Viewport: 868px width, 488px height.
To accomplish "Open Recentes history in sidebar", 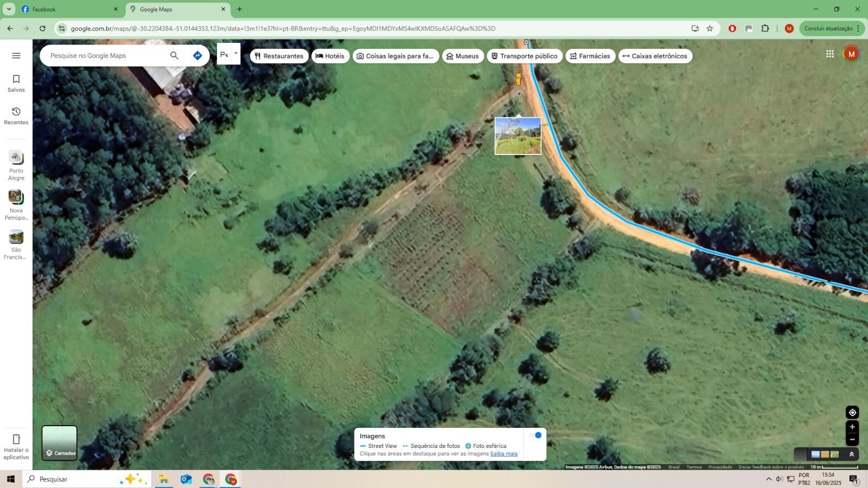I will click(x=16, y=115).
